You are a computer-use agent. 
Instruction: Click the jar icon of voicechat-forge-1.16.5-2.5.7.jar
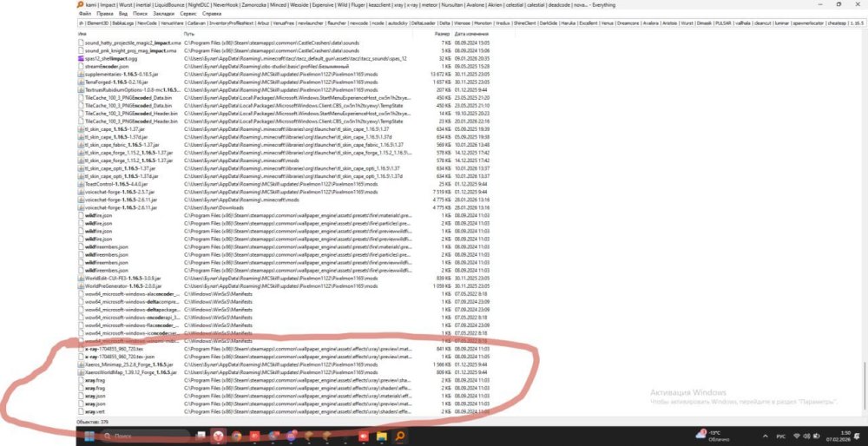pyautogui.click(x=81, y=192)
